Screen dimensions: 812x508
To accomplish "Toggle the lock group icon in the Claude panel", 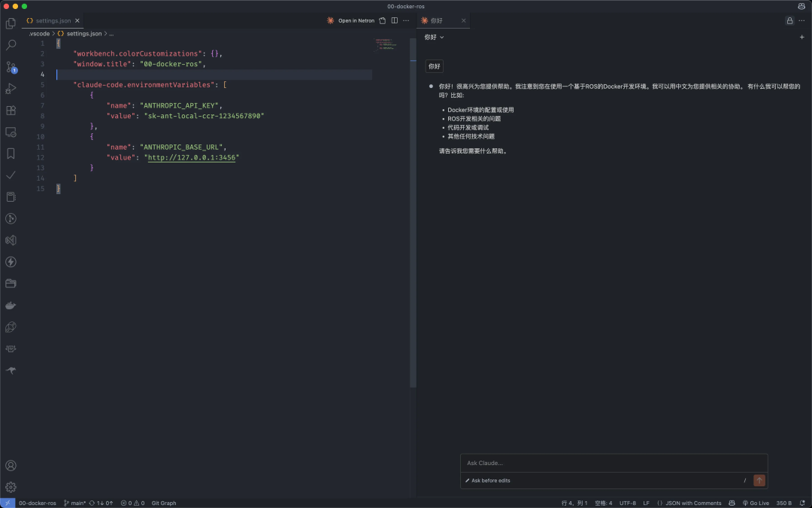I will 789,21.
